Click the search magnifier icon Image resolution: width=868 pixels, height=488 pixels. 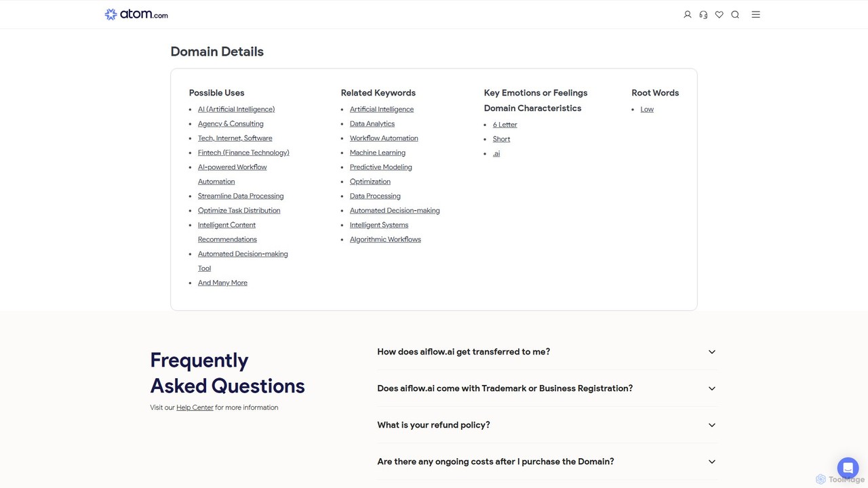coord(735,14)
